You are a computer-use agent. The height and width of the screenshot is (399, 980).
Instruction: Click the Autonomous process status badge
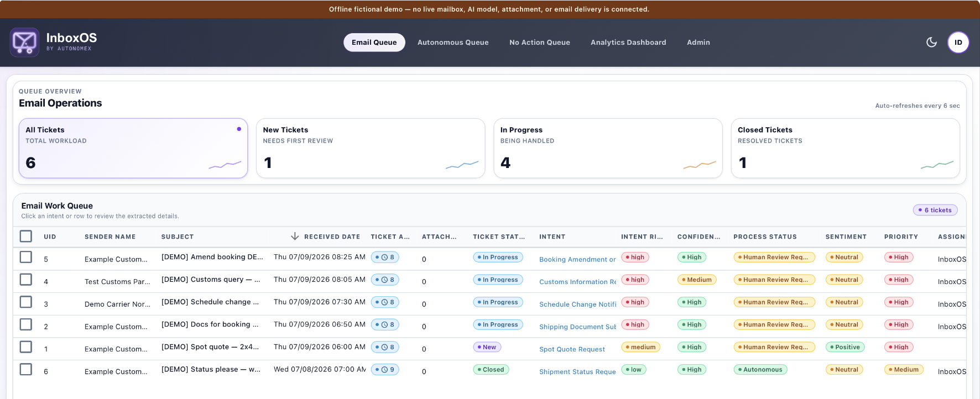point(760,370)
